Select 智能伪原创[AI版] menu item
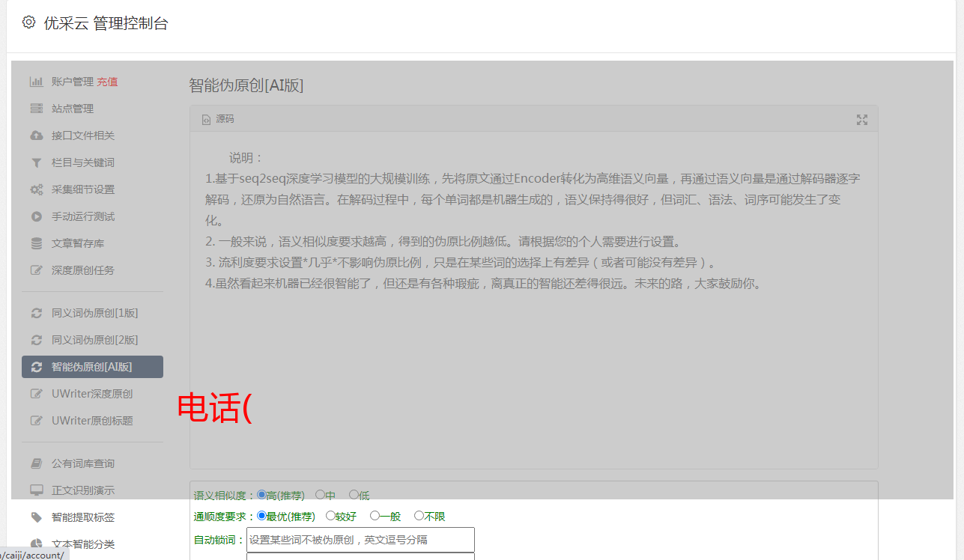Screen dimensions: 964x560 click(92, 367)
